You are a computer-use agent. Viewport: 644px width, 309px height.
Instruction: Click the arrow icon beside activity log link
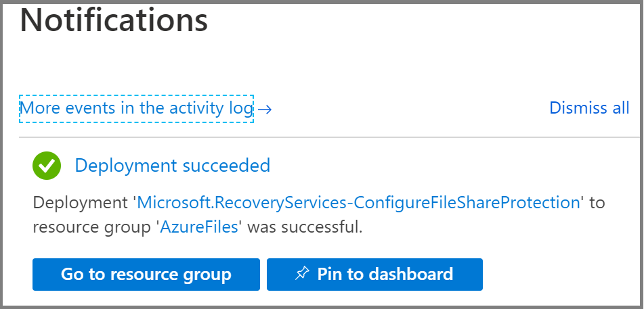[x=265, y=110]
